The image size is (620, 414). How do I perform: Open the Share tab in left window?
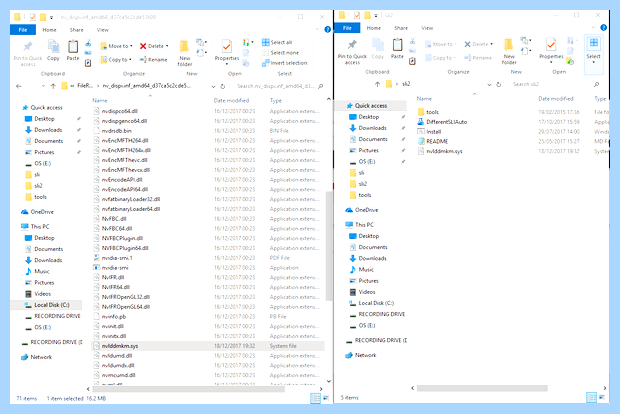click(76, 30)
